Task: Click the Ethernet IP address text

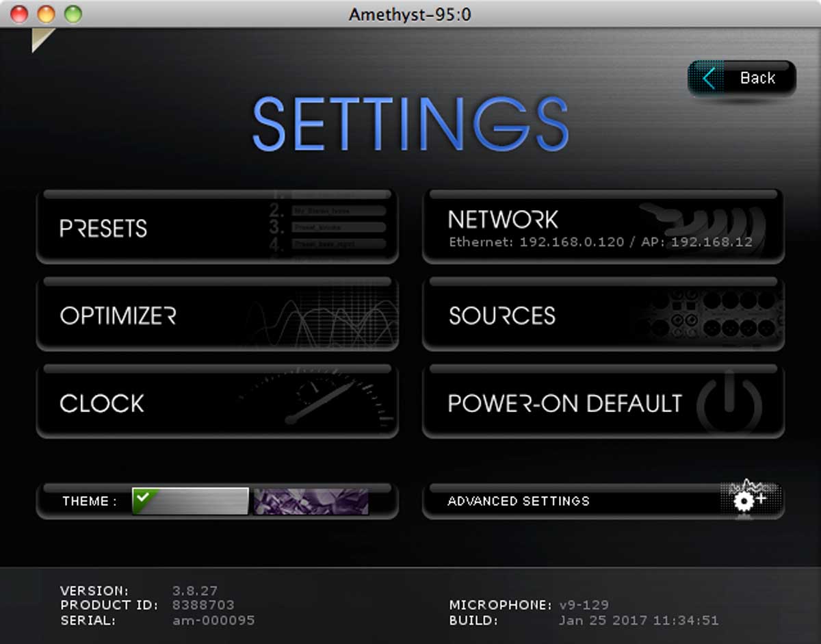Action: [x=536, y=242]
